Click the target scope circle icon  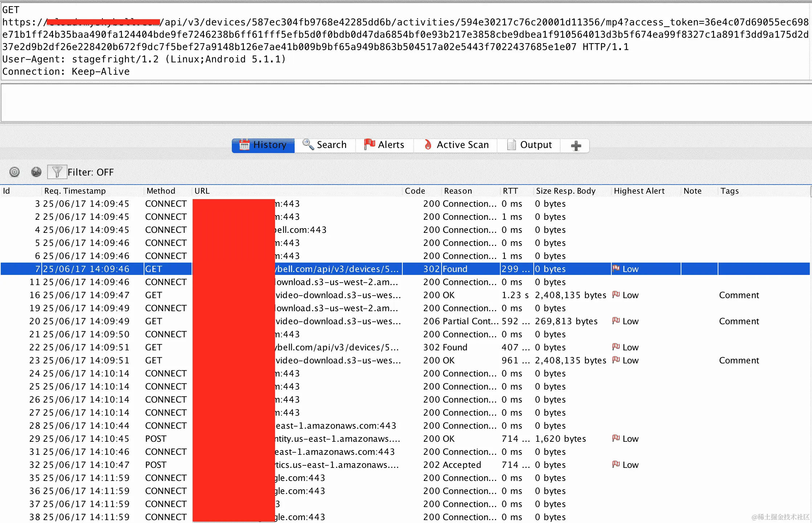15,172
